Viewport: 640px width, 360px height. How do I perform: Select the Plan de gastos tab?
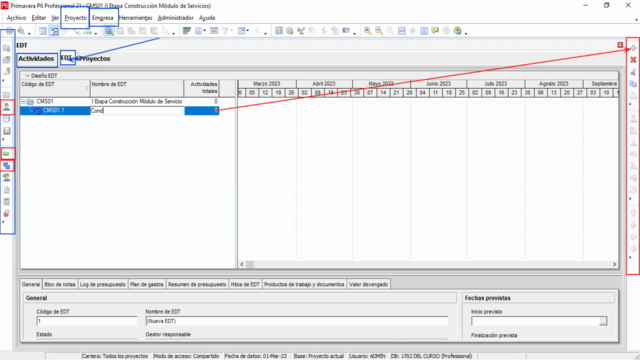147,284
